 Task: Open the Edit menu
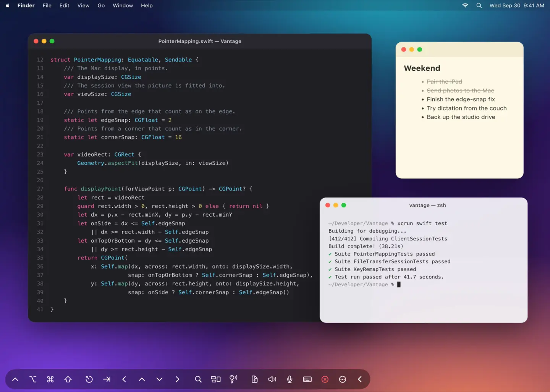pyautogui.click(x=64, y=5)
